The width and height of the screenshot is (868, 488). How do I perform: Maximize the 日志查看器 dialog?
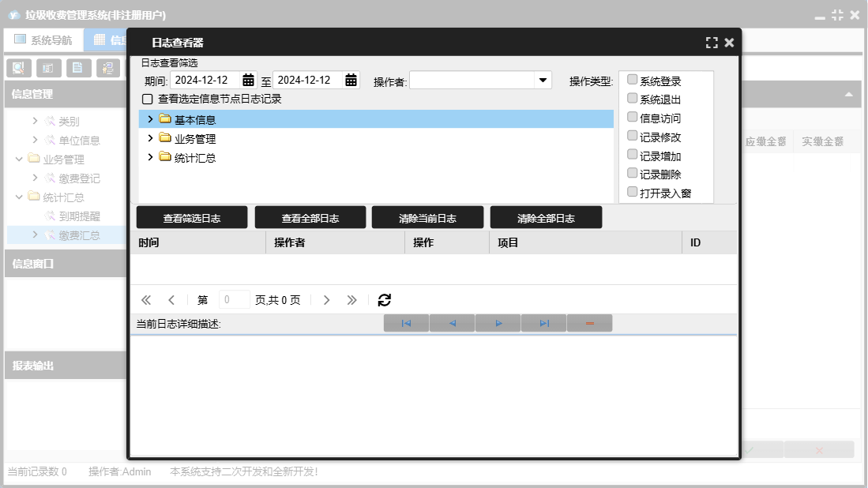(x=712, y=43)
